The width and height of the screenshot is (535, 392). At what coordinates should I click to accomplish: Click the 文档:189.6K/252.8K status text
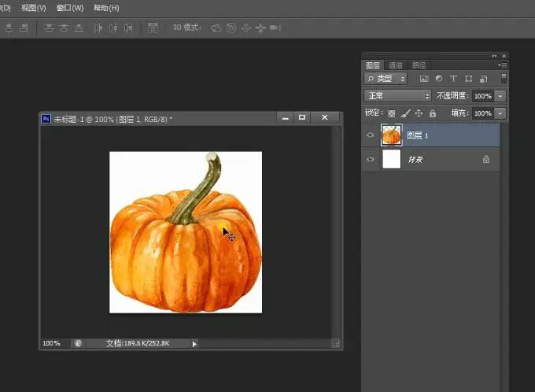click(138, 343)
